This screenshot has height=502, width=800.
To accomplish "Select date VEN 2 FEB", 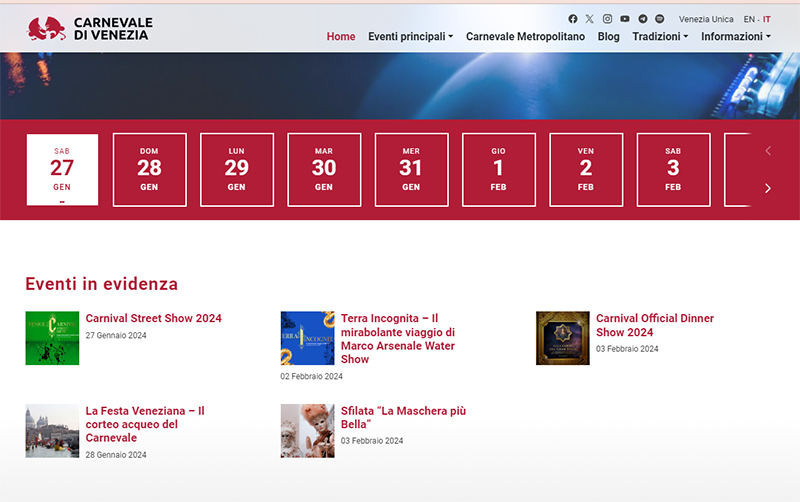I will click(x=586, y=170).
